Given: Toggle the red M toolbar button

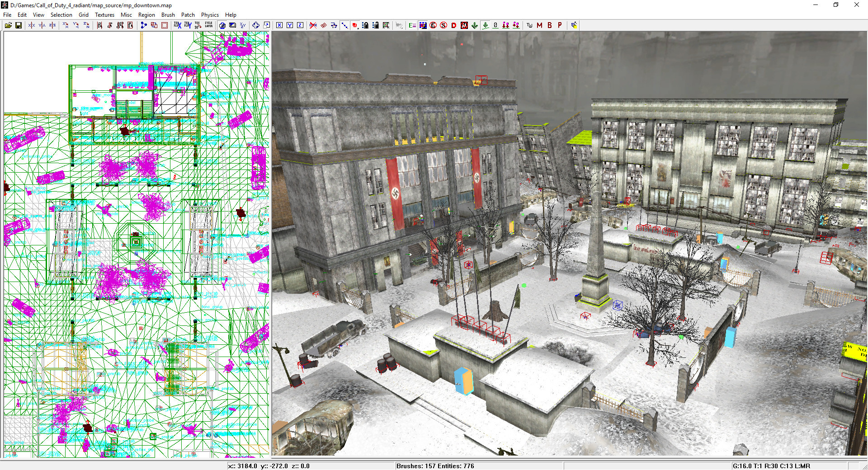Looking at the screenshot, I should tap(539, 25).
